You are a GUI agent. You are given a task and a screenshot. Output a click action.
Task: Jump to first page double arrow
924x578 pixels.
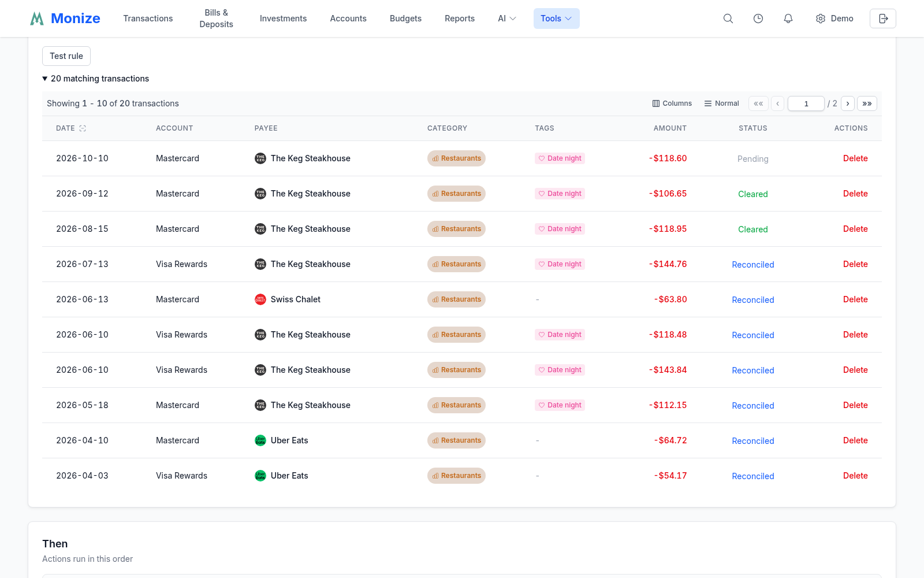[758, 103]
